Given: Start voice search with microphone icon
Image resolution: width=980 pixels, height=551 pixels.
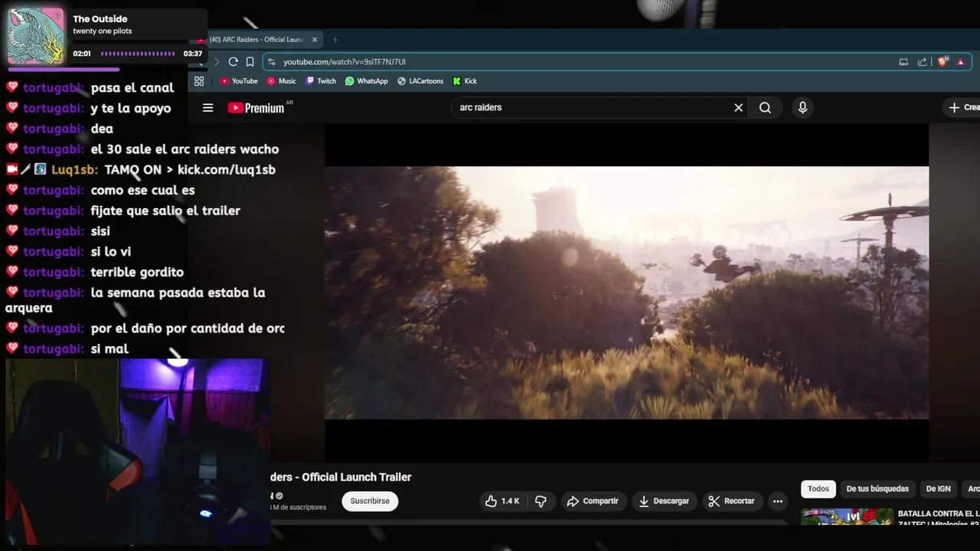Looking at the screenshot, I should pyautogui.click(x=802, y=108).
